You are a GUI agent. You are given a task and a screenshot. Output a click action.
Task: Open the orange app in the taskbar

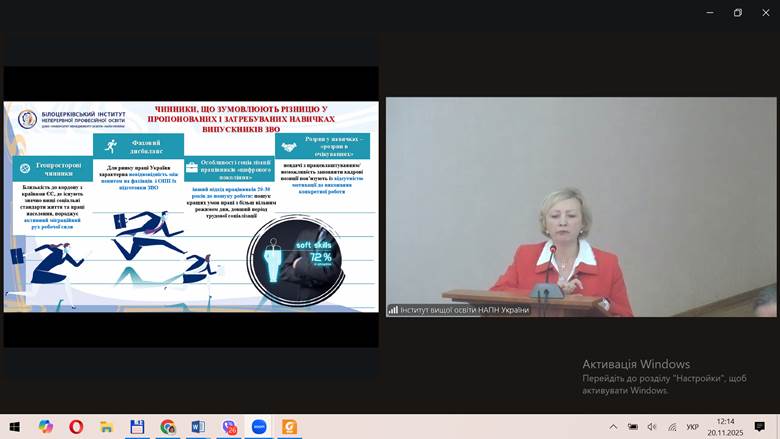pos(290,426)
